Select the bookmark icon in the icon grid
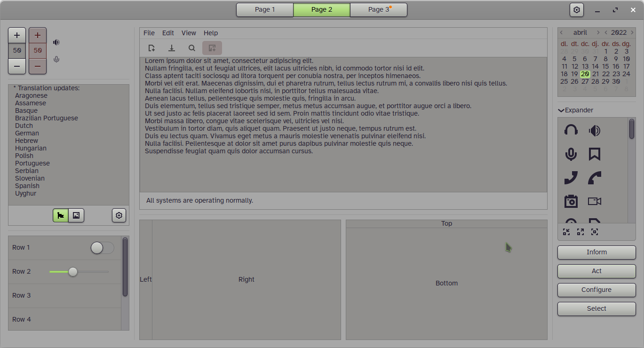This screenshot has width=644, height=348. click(595, 154)
